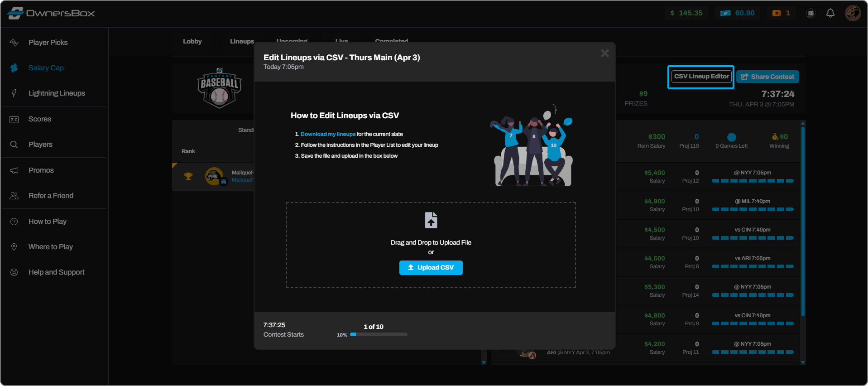The height and width of the screenshot is (386, 868).
Task: Click the Players search icon
Action: pyautogui.click(x=14, y=145)
